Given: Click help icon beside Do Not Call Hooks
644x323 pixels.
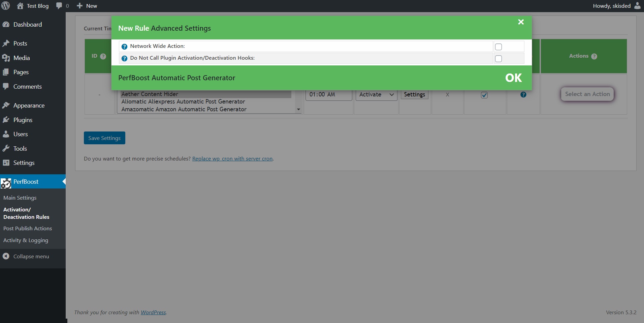Looking at the screenshot, I should pos(124,58).
